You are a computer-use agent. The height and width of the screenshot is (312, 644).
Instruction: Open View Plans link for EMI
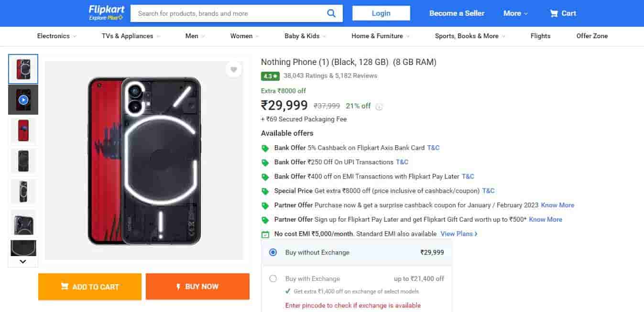pyautogui.click(x=459, y=234)
